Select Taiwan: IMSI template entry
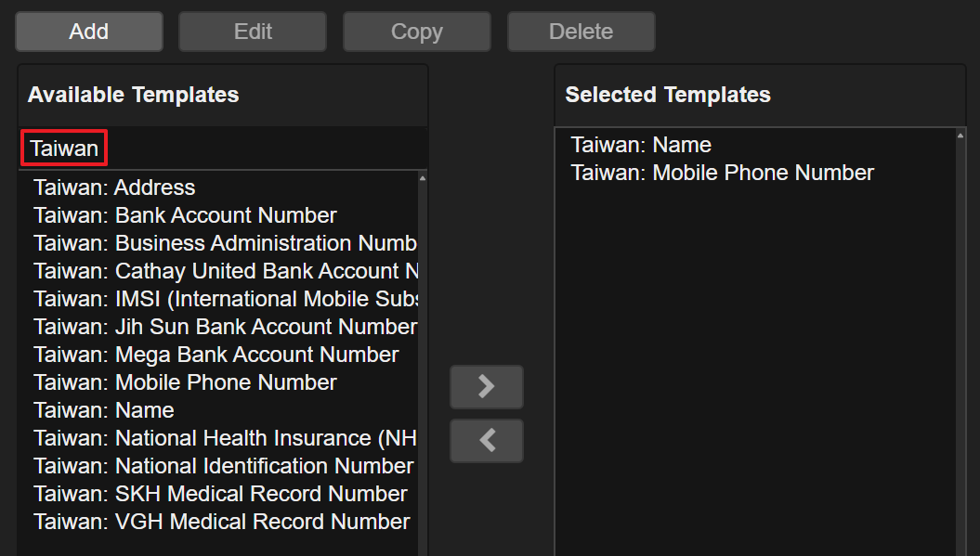Screen dimensions: 980x556 click(224, 299)
